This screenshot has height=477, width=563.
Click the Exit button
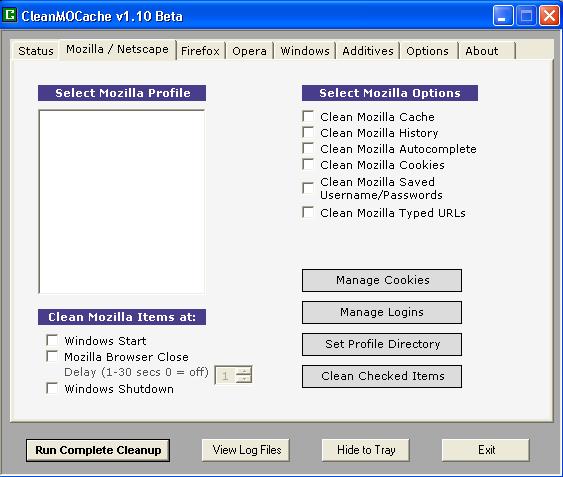click(x=486, y=450)
